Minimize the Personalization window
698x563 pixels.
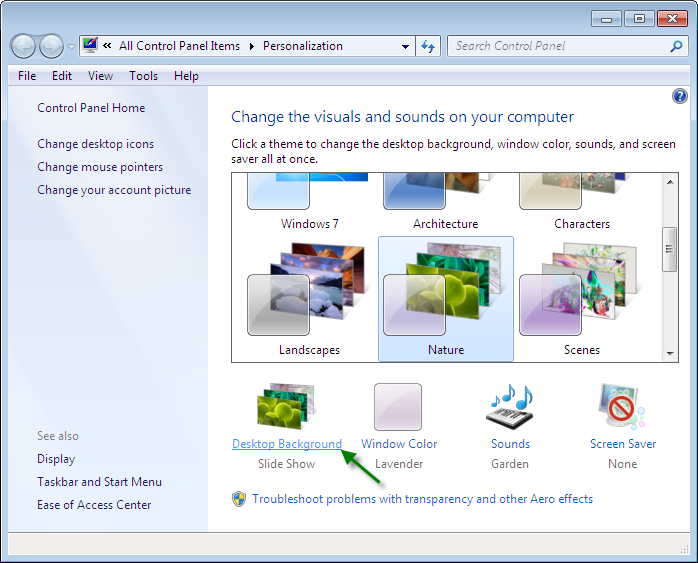click(606, 19)
